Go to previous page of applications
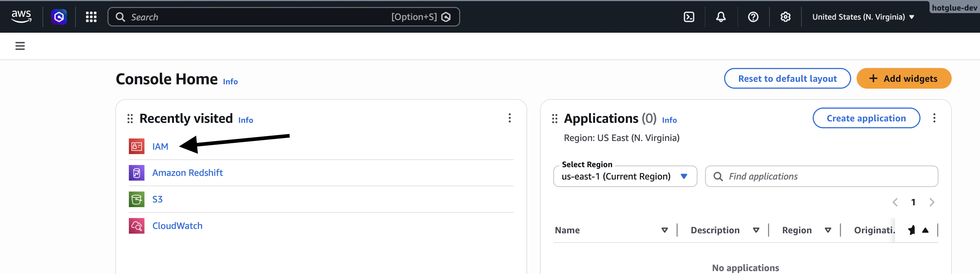 tap(895, 202)
